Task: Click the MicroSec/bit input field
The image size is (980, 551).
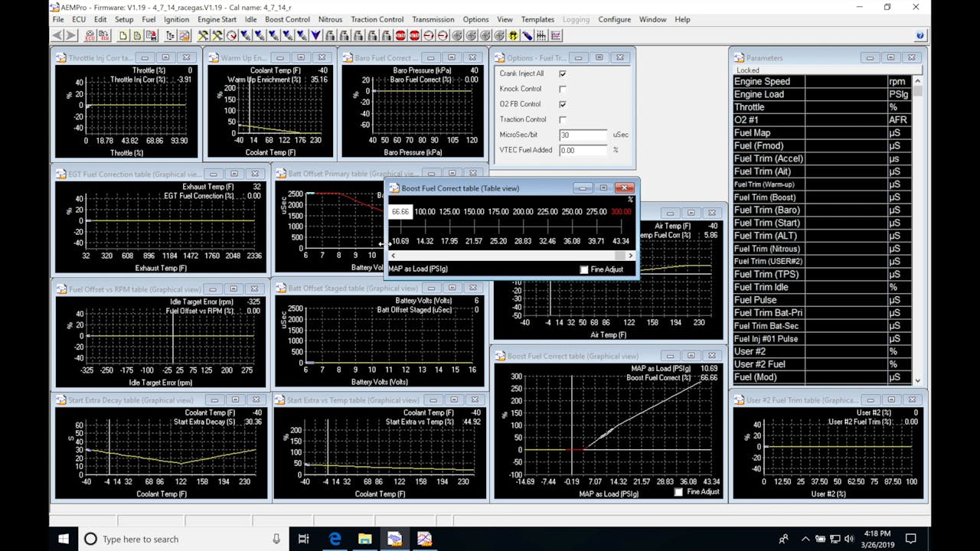Action: point(583,135)
